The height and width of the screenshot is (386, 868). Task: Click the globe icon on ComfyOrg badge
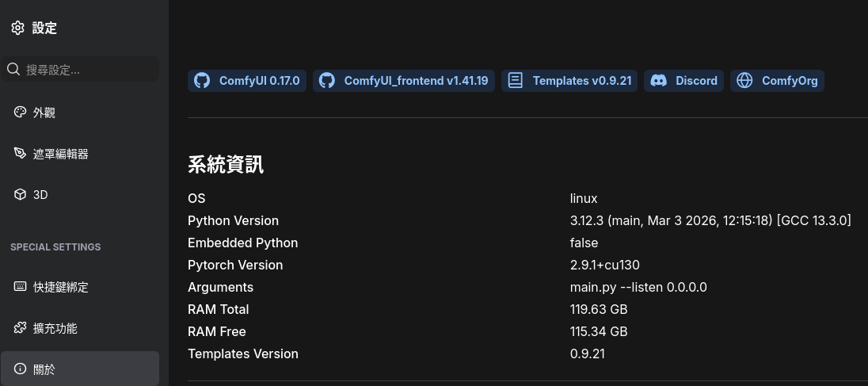point(744,81)
